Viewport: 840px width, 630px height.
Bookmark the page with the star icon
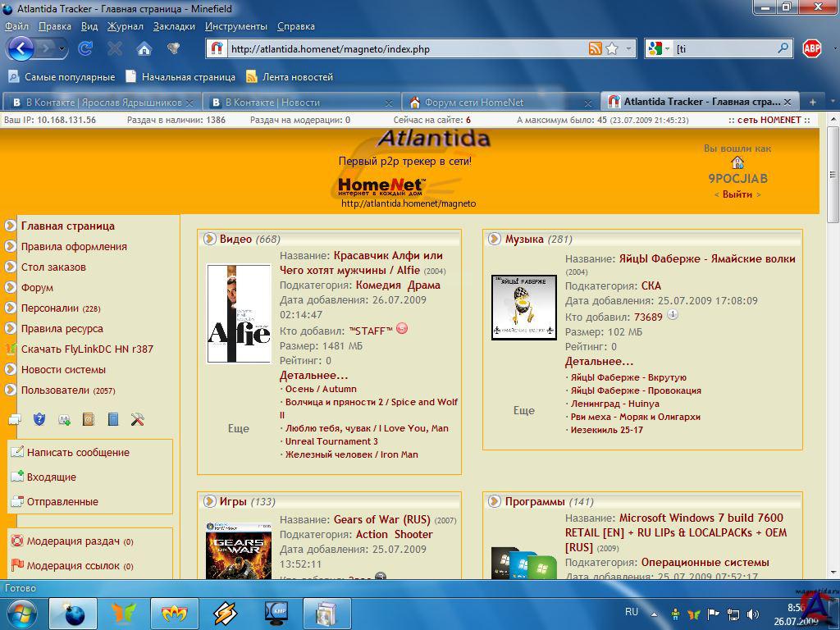[x=612, y=49]
